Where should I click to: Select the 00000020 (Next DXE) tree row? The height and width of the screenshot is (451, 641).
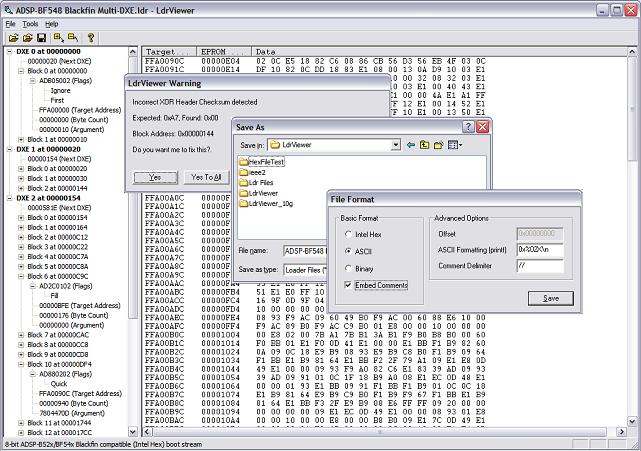click(59, 61)
